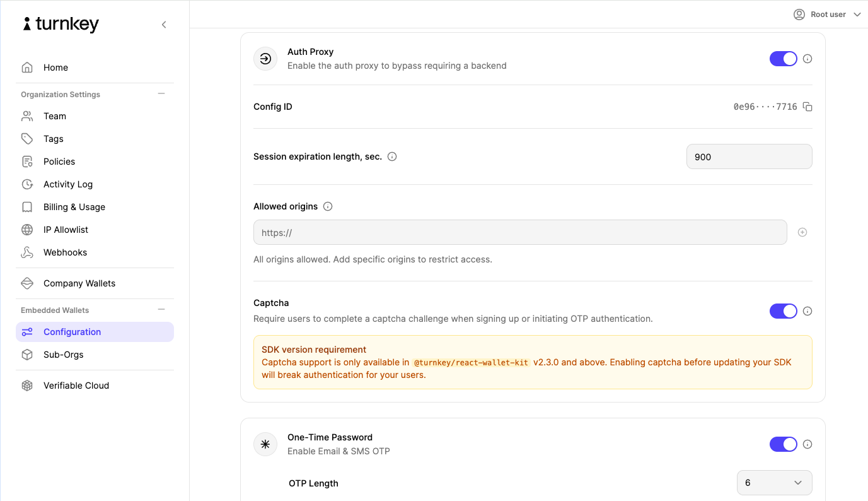The height and width of the screenshot is (501, 868).
Task: Focus the Allowed origins https:// field
Action: 520,232
